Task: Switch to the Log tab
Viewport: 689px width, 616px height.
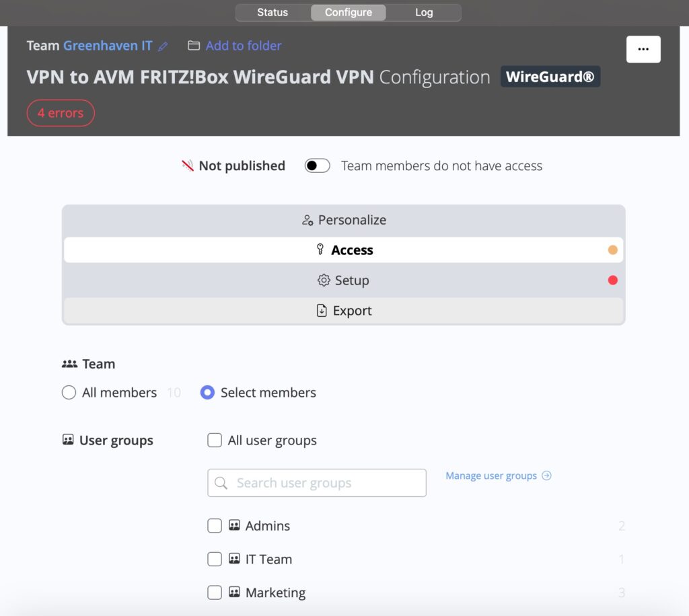Action: click(424, 12)
